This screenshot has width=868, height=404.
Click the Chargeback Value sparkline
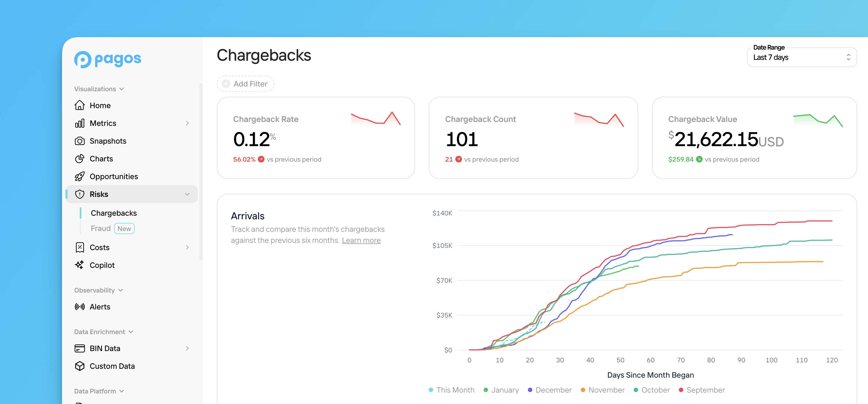(818, 120)
